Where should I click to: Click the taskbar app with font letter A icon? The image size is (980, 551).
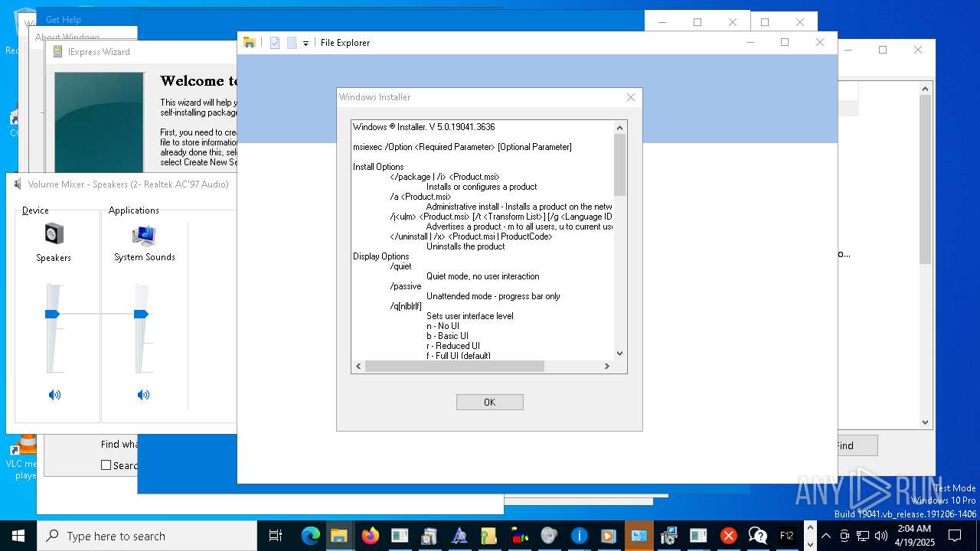pos(459,536)
